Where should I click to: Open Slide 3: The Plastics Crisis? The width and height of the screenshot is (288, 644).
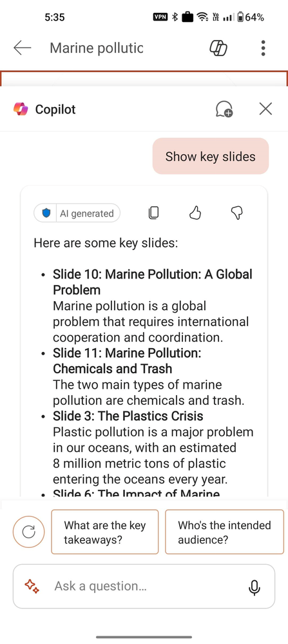click(x=128, y=416)
